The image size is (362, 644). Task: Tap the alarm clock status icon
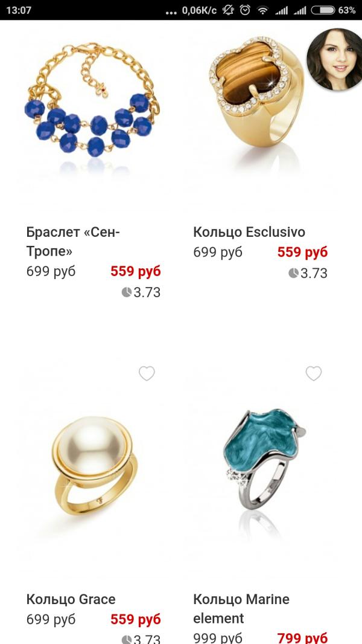pos(245,10)
